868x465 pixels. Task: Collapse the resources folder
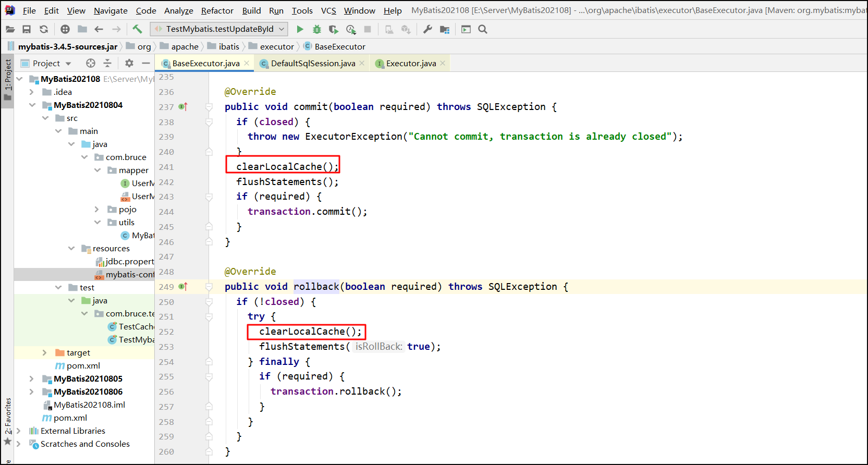[x=71, y=249]
